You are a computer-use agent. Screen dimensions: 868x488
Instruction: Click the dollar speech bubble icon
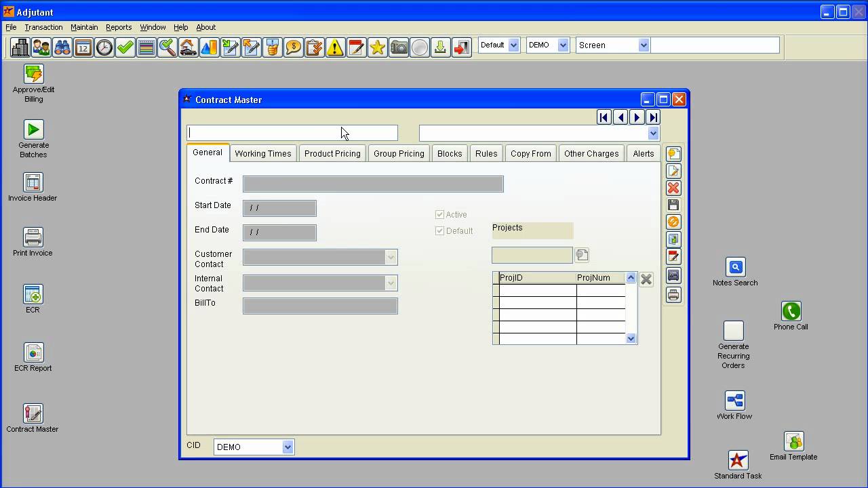tap(294, 47)
